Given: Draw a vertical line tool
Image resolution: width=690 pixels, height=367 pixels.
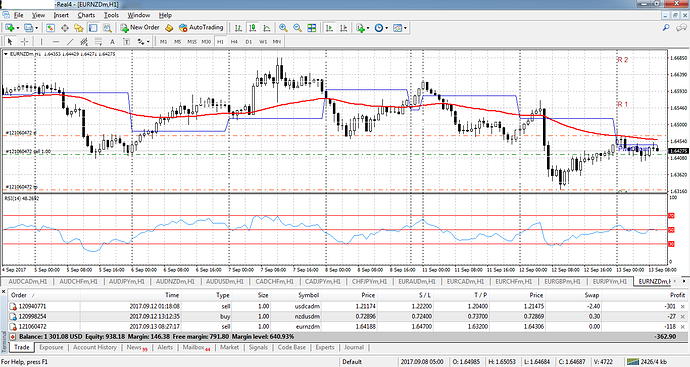Looking at the screenshot, I should click(x=41, y=41).
